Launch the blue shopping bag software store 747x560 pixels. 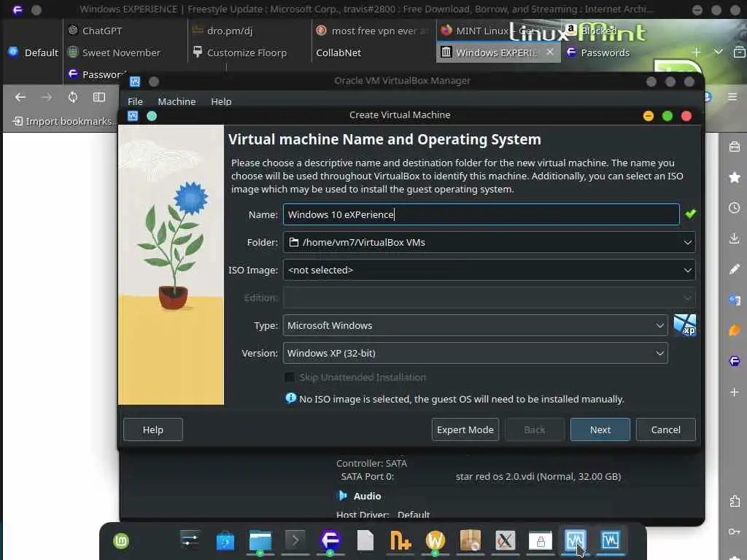click(x=225, y=541)
